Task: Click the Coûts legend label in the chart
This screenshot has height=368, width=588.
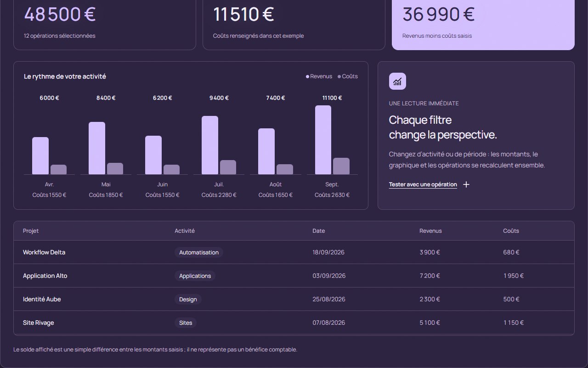Action: pos(350,76)
